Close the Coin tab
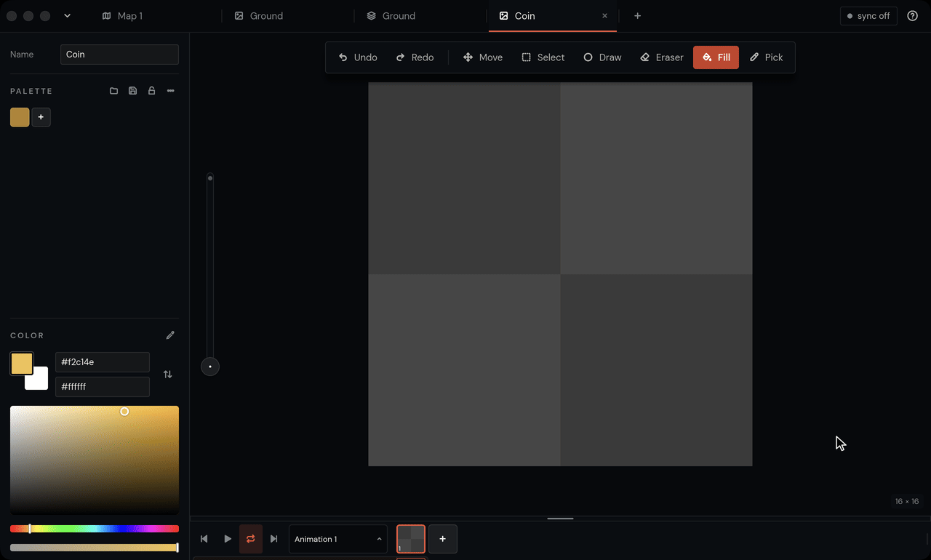This screenshot has width=931, height=560. pos(604,16)
